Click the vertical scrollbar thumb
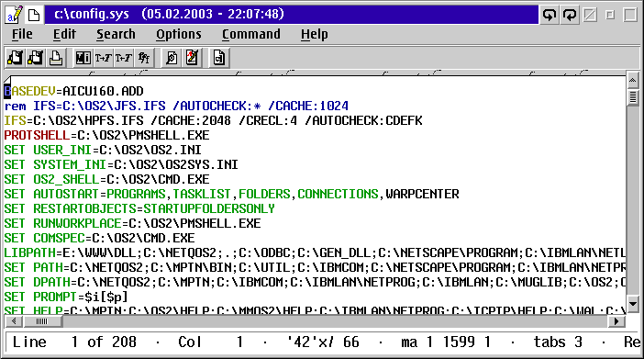 point(633,97)
